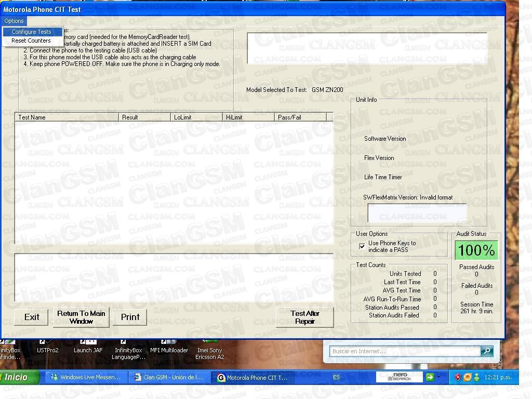Image resolution: width=532 pixels, height=399 pixels.
Task: Click the Flex Version label
Action: 379,158
